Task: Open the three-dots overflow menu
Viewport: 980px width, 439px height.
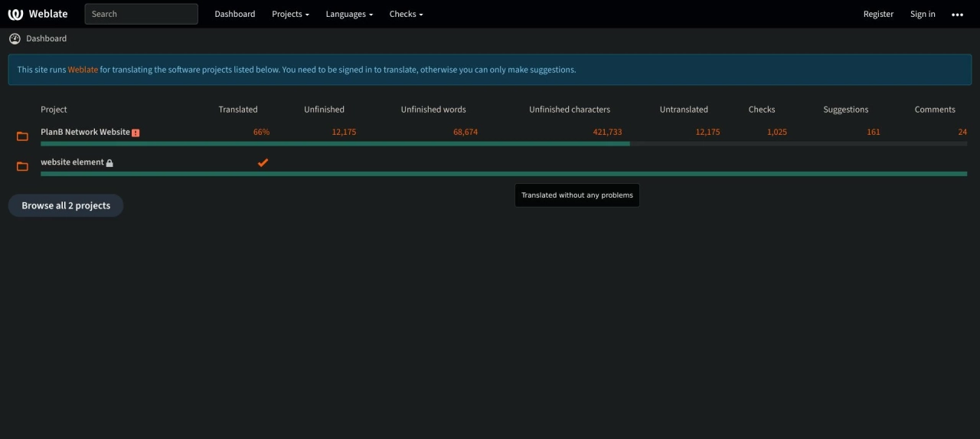Action: click(x=957, y=15)
